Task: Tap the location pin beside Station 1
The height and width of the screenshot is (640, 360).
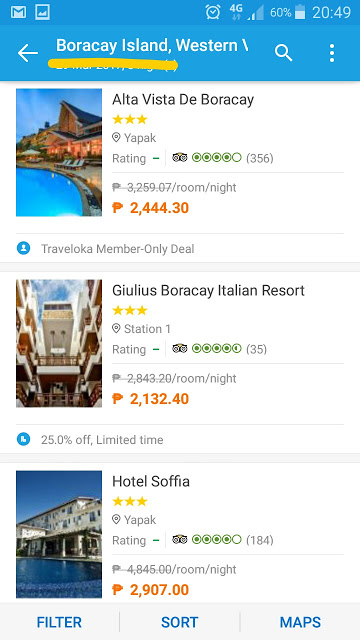Action: (116, 329)
